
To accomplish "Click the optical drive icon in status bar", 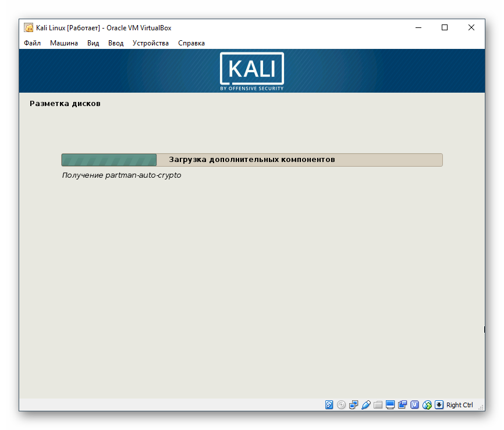I will click(x=342, y=405).
